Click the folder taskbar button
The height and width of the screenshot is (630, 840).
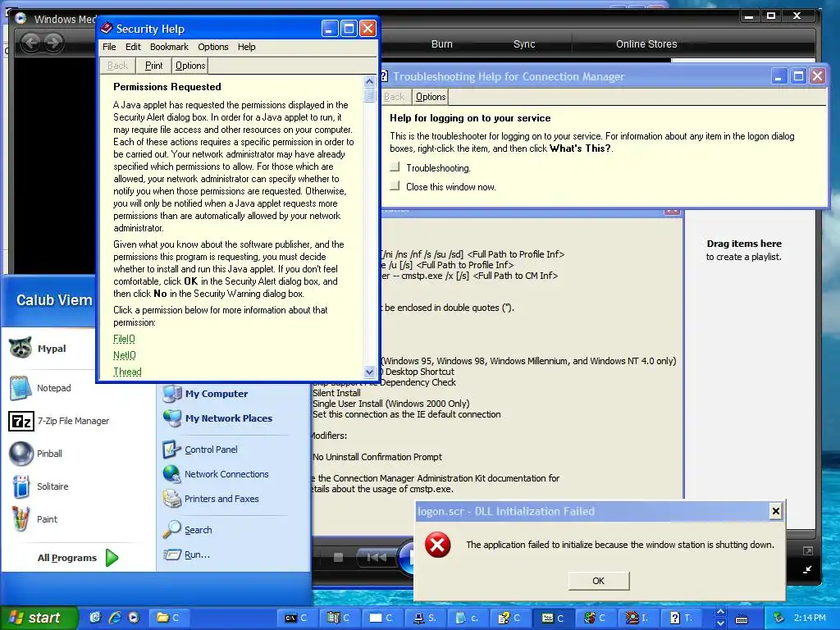[x=167, y=618]
